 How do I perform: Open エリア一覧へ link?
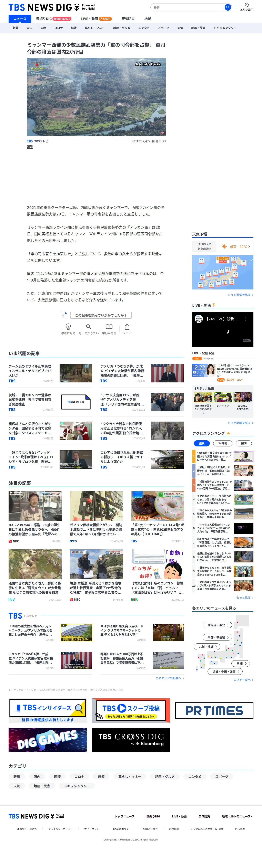point(243,680)
